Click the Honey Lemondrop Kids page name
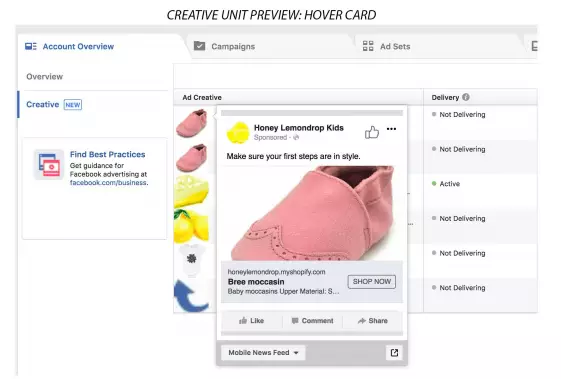Viewport: 561px width, 379px height. 299,128
